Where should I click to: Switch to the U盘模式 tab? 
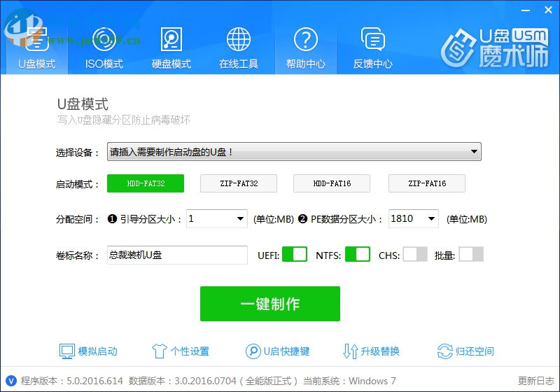[x=37, y=48]
